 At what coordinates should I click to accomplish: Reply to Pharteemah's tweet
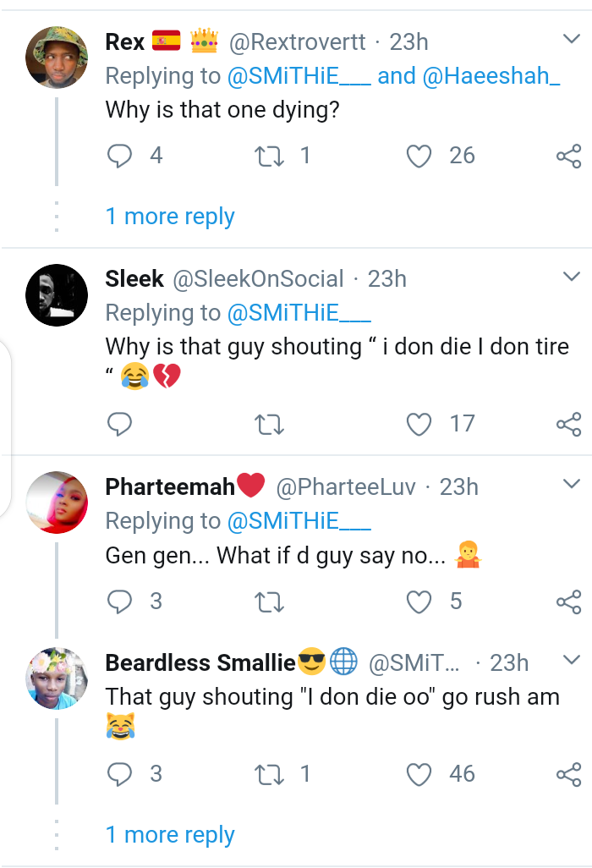[120, 602]
